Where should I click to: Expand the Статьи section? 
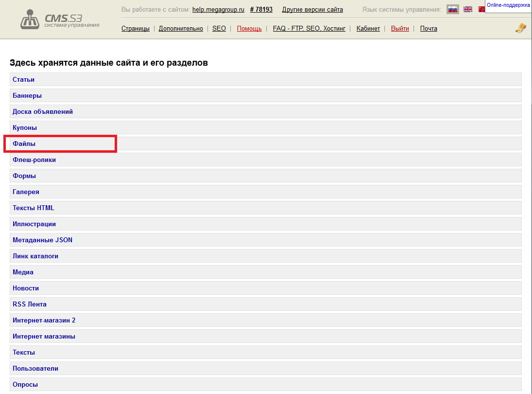(23, 79)
